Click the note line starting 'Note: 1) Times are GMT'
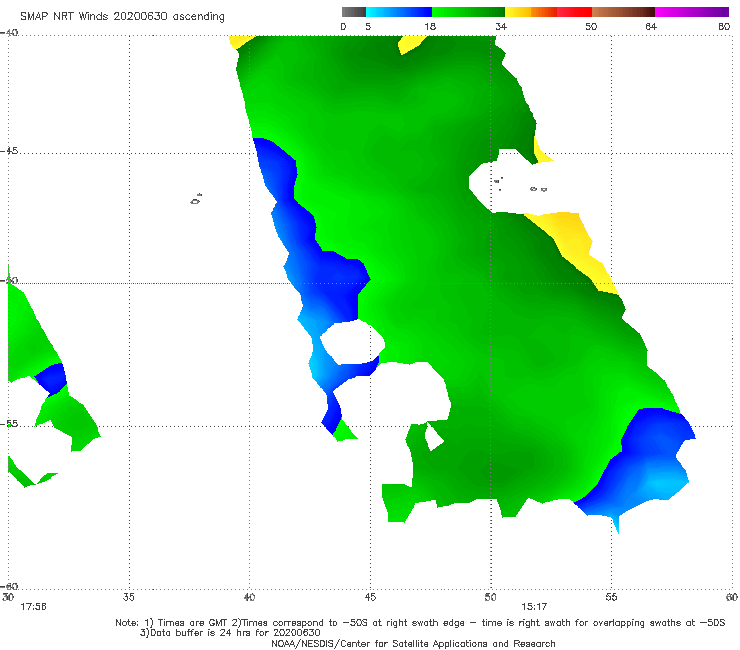The width and height of the screenshot is (740, 650). coord(420,623)
